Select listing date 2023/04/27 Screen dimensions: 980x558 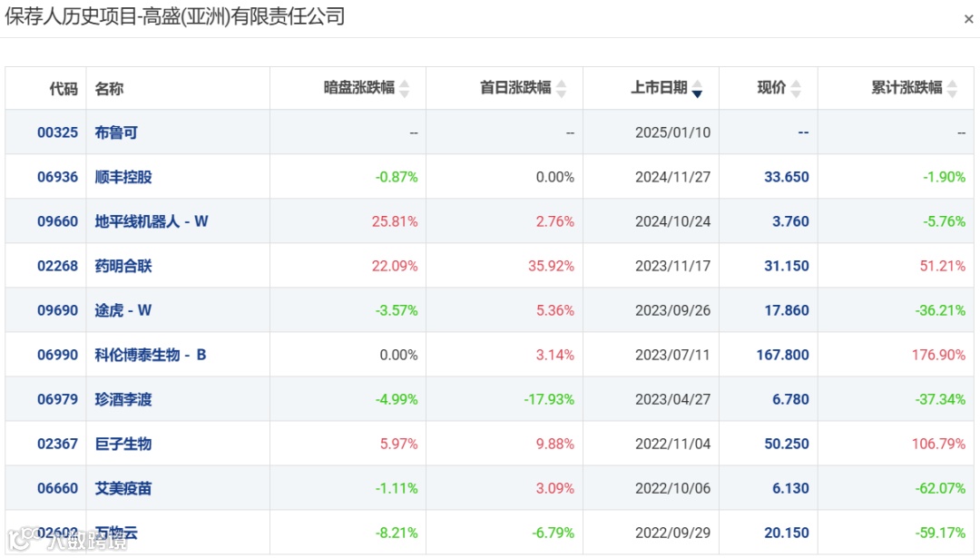tap(672, 398)
